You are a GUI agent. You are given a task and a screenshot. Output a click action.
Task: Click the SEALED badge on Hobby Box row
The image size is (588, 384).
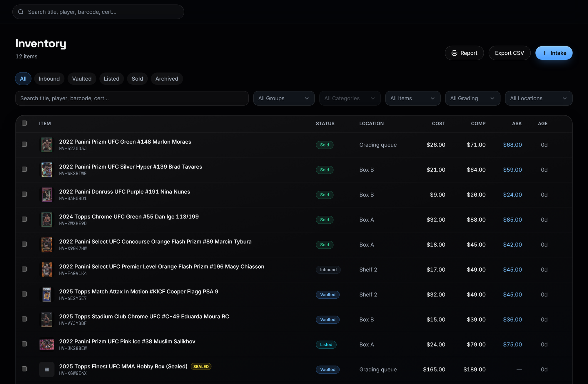coord(201,367)
